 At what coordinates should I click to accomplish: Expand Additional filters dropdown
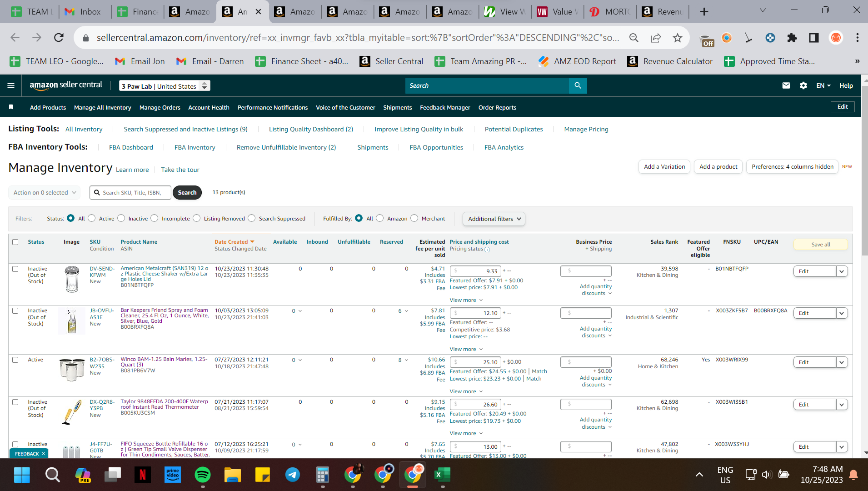coord(494,219)
